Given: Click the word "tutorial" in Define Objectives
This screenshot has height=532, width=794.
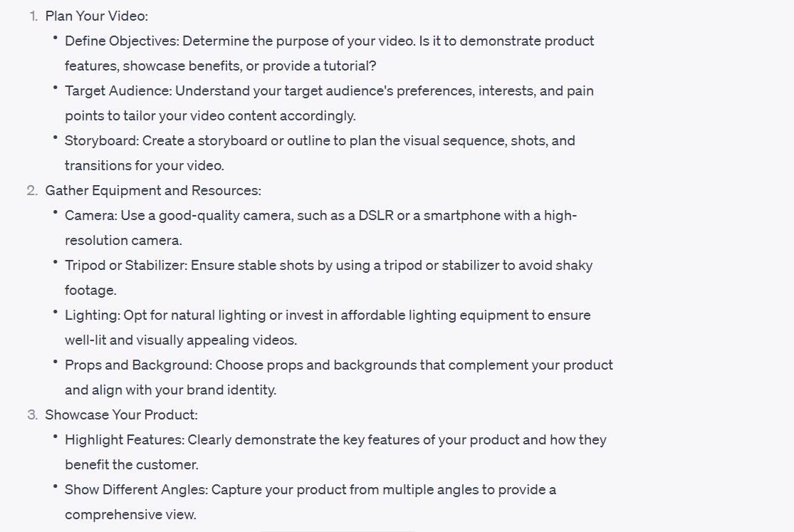Looking at the screenshot, I should point(348,66).
